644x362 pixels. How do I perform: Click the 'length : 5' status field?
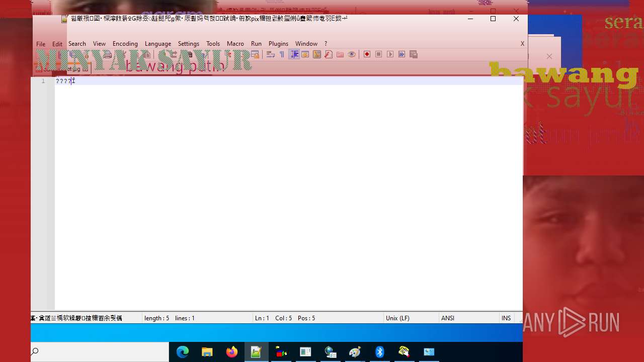[x=157, y=318]
